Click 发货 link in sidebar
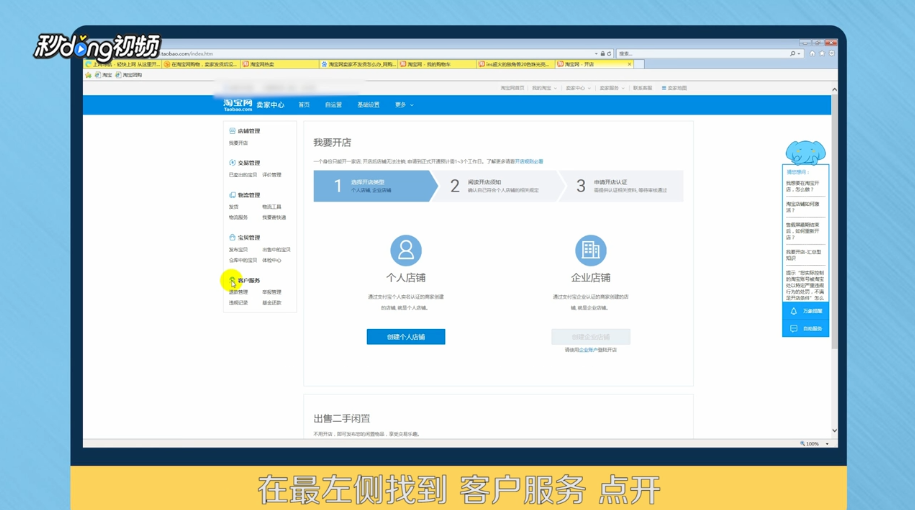915x510 pixels. pyautogui.click(x=233, y=207)
